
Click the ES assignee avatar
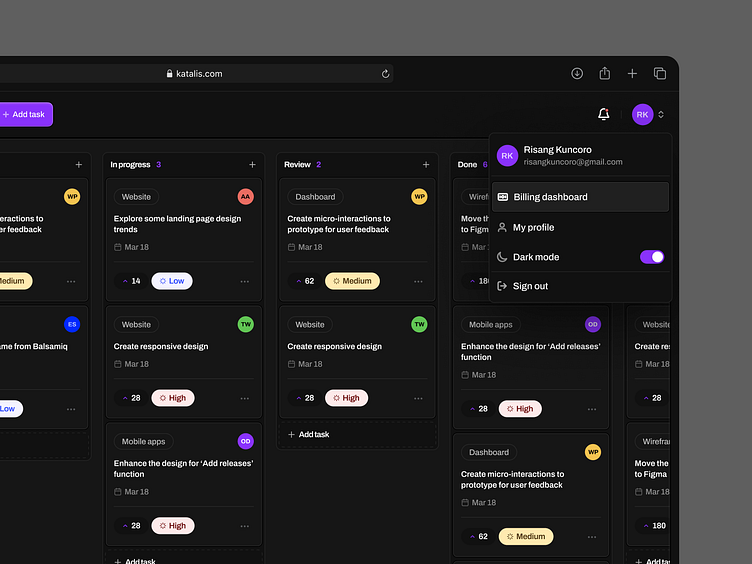72,324
